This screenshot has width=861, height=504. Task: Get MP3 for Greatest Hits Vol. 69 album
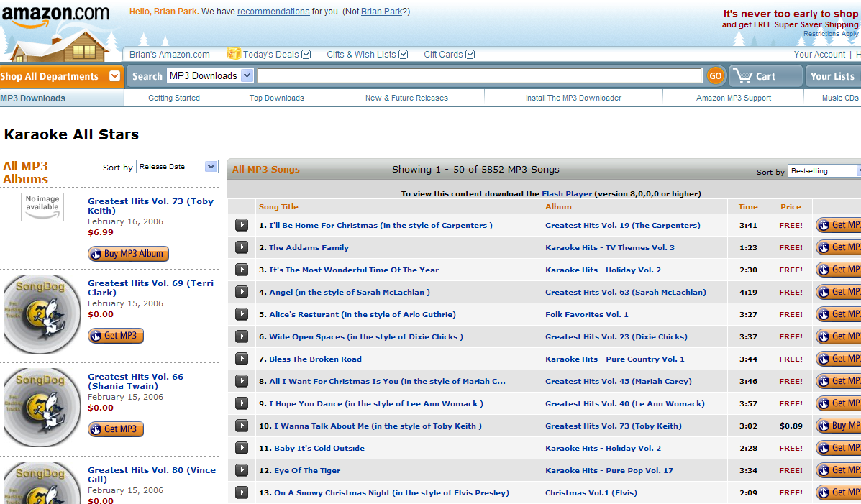tap(116, 336)
